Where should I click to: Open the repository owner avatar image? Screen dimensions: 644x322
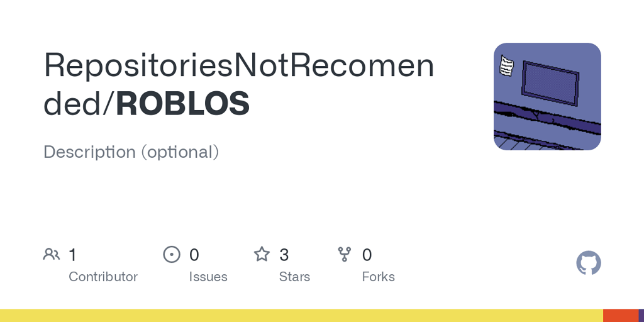coord(547,96)
